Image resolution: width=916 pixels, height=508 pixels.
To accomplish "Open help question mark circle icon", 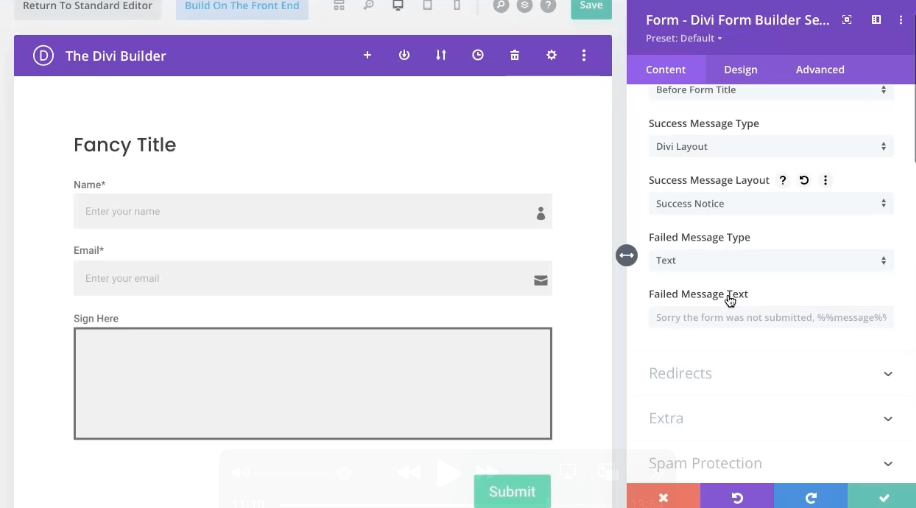I will click(548, 5).
